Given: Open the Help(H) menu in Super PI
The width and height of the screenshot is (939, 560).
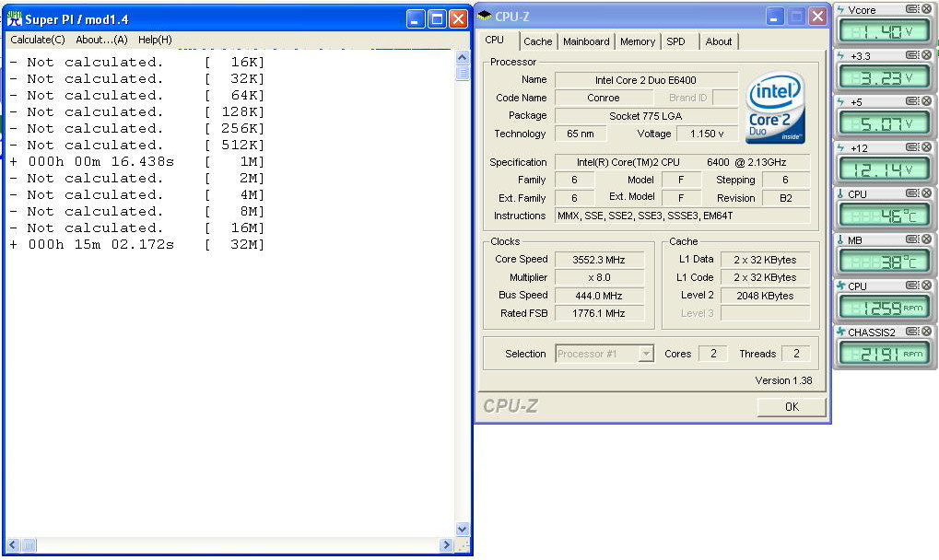Looking at the screenshot, I should click(x=155, y=40).
